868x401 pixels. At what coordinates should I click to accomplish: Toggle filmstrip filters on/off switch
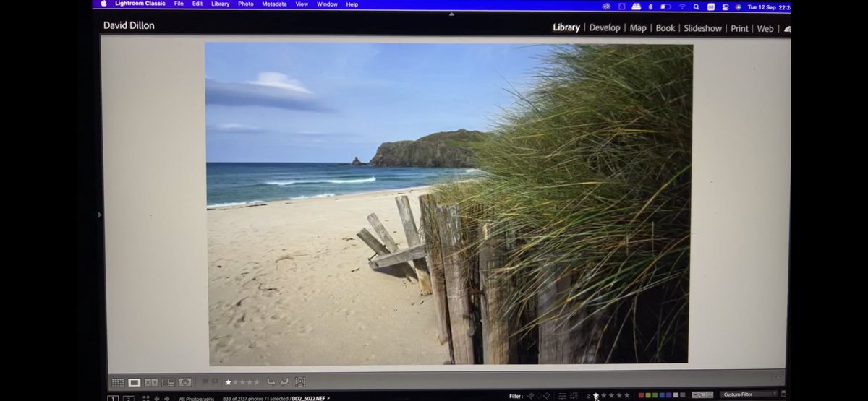coord(783,394)
